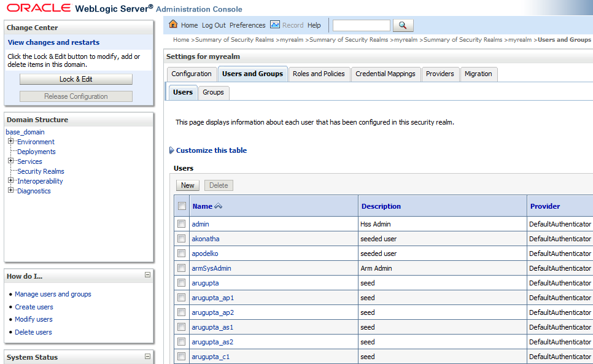Check the box for user admin
The image size is (593, 364).
(x=181, y=224)
